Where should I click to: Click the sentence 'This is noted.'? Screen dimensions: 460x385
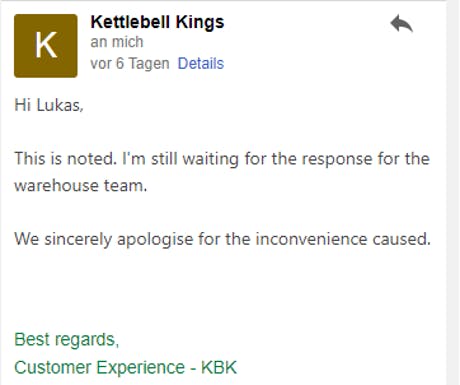[65, 158]
